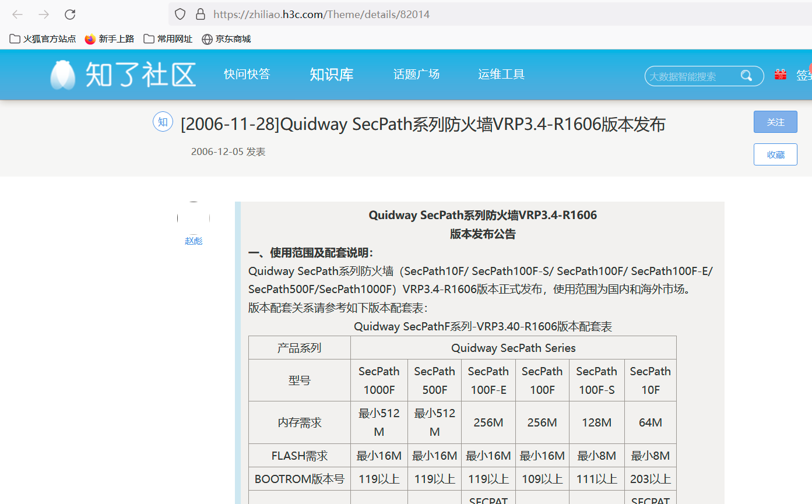Click the 关注 follow button
Viewport: 812px width, 504px height.
pos(775,122)
